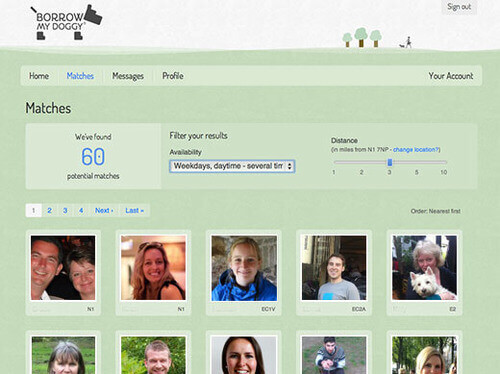The height and width of the screenshot is (374, 500).
Task: Click the change location link
Action: tap(416, 150)
